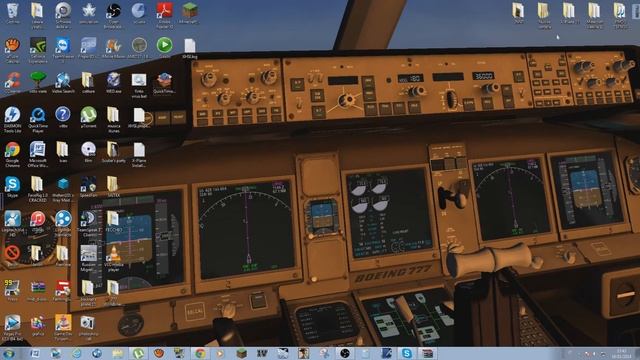Launch Adobe Reader XI from the desktop
This screenshot has width=640, height=360.
coord(164,15)
